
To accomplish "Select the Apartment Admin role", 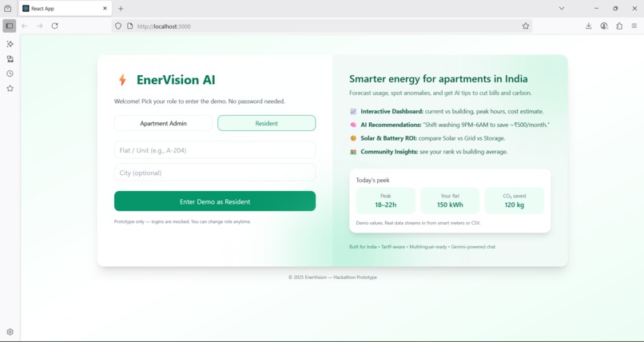I will click(164, 123).
